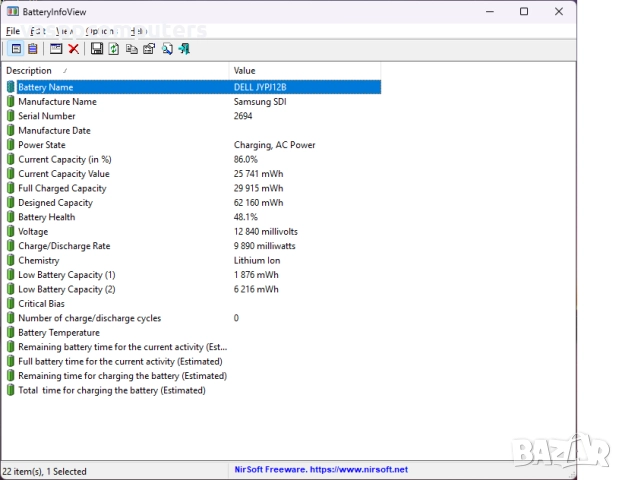Click the Show Battery Log toolbar icon
Viewport: 622px width, 480px height.
32,49
